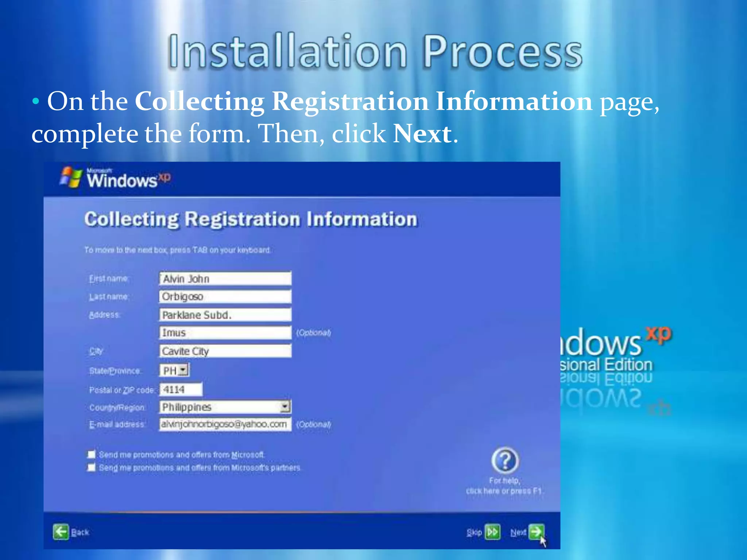Viewport: 747px width, 560px height.
Task: Click the green Back arrow icon
Action: [x=61, y=532]
